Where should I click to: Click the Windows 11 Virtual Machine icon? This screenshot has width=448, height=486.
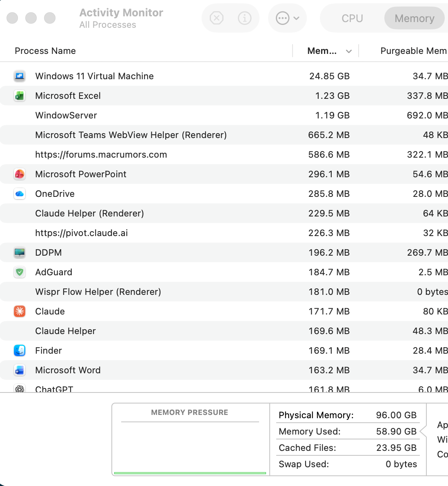click(x=20, y=76)
